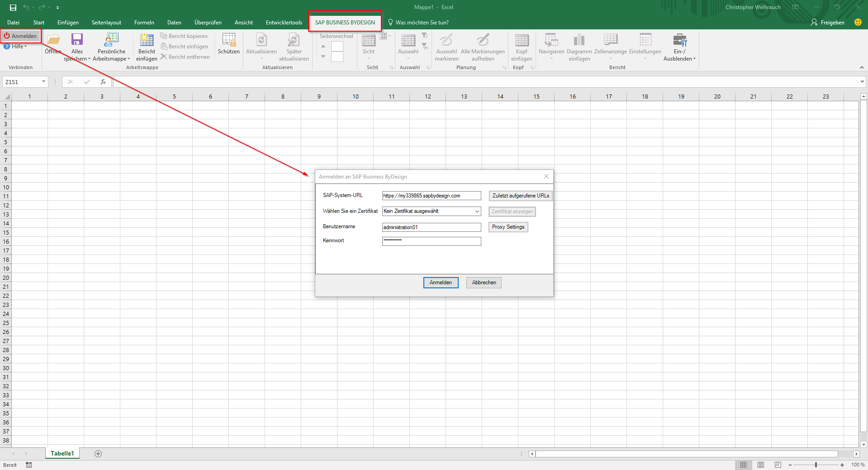Click the save icon in quick access toolbar
The image size is (868, 470).
[13, 7]
